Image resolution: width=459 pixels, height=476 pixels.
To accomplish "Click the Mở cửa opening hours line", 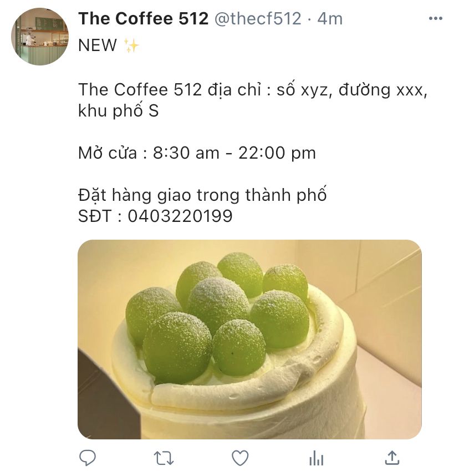I will click(197, 153).
